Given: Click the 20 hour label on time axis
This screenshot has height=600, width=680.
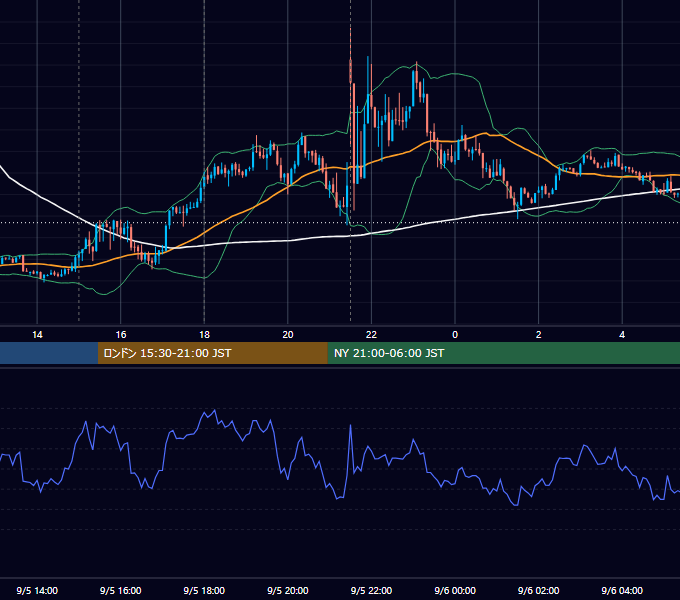Looking at the screenshot, I should point(288,335).
